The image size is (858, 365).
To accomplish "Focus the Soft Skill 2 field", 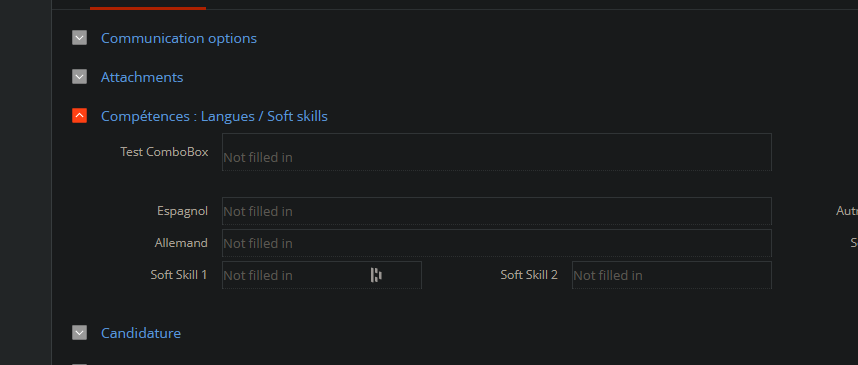I will 672,275.
